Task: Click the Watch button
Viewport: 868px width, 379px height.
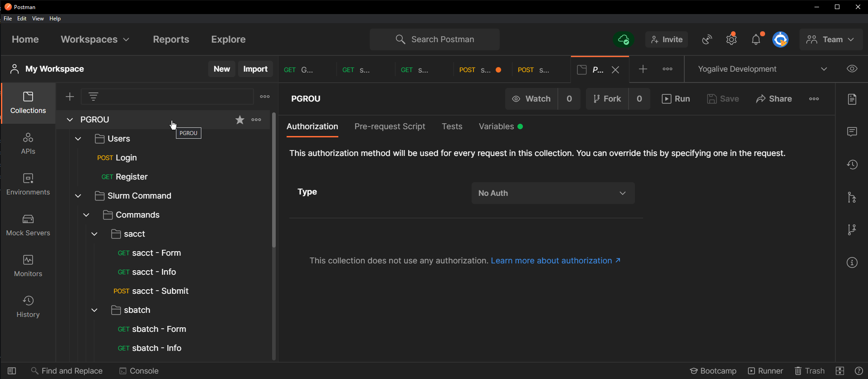Action: tap(532, 99)
